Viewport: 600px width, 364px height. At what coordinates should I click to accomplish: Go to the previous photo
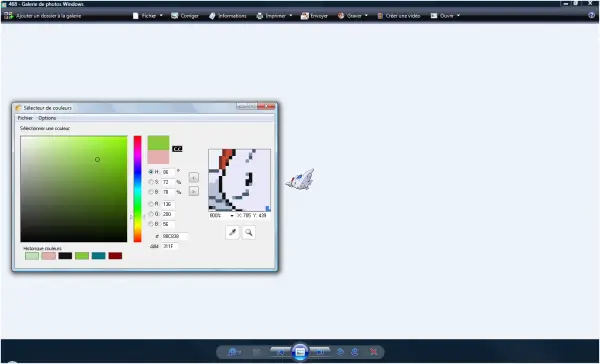click(x=280, y=351)
